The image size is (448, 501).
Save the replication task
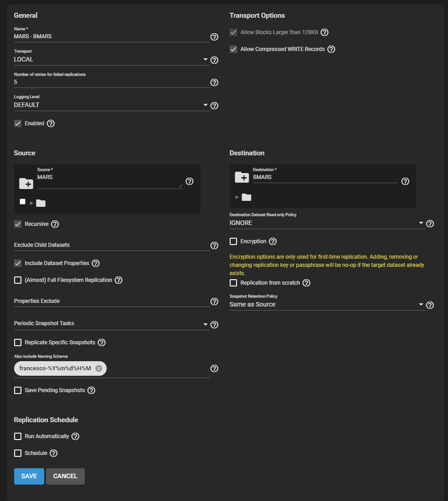29,476
